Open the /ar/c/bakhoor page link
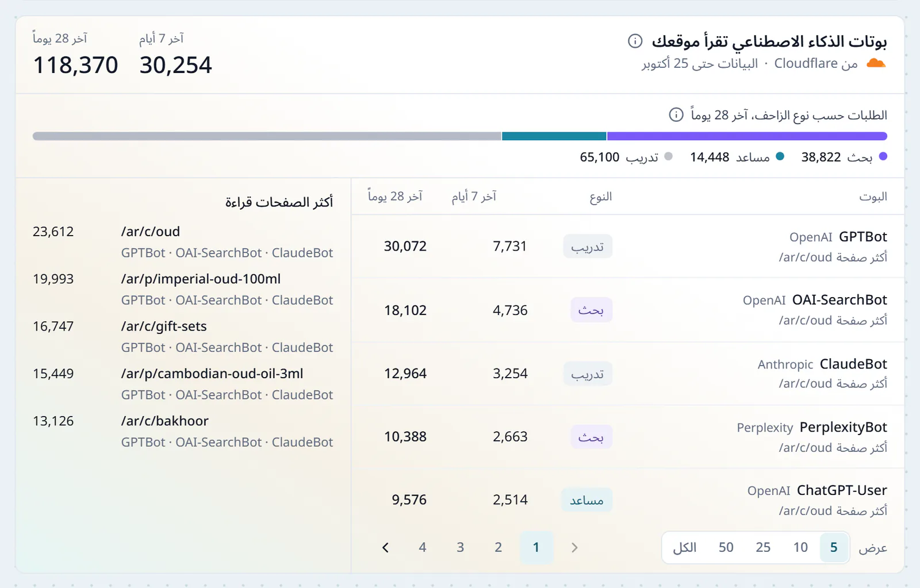The height and width of the screenshot is (588, 920). 164,421
